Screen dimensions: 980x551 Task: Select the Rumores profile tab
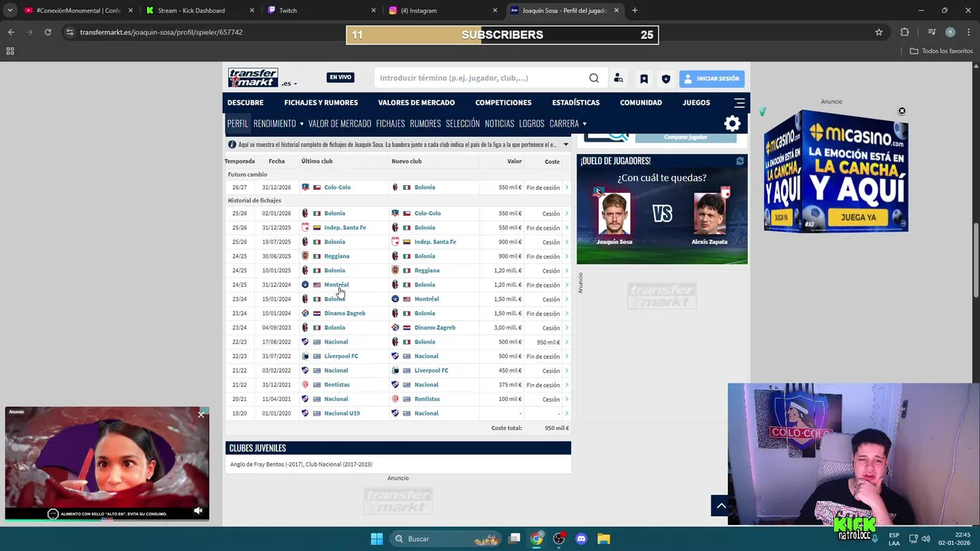click(x=425, y=124)
